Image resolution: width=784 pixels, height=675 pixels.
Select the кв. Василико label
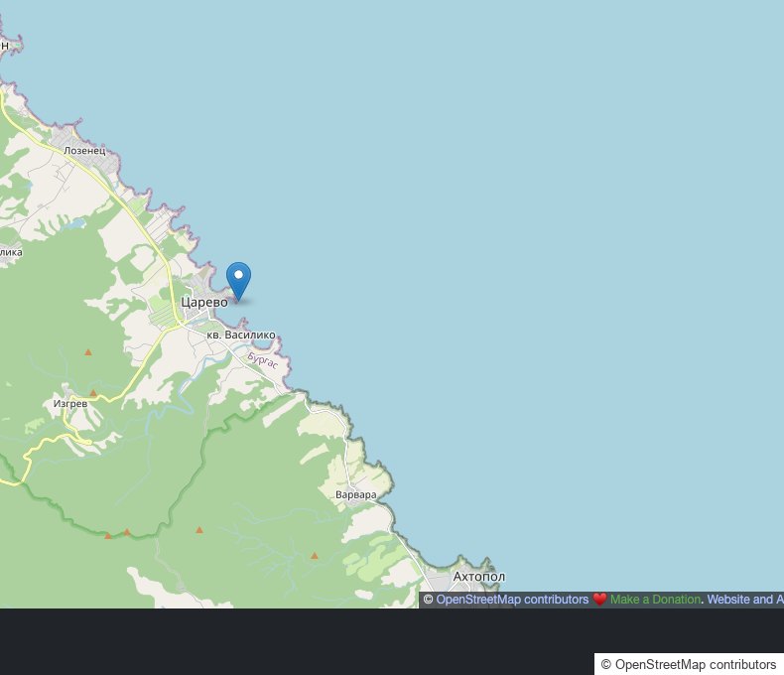[241, 335]
